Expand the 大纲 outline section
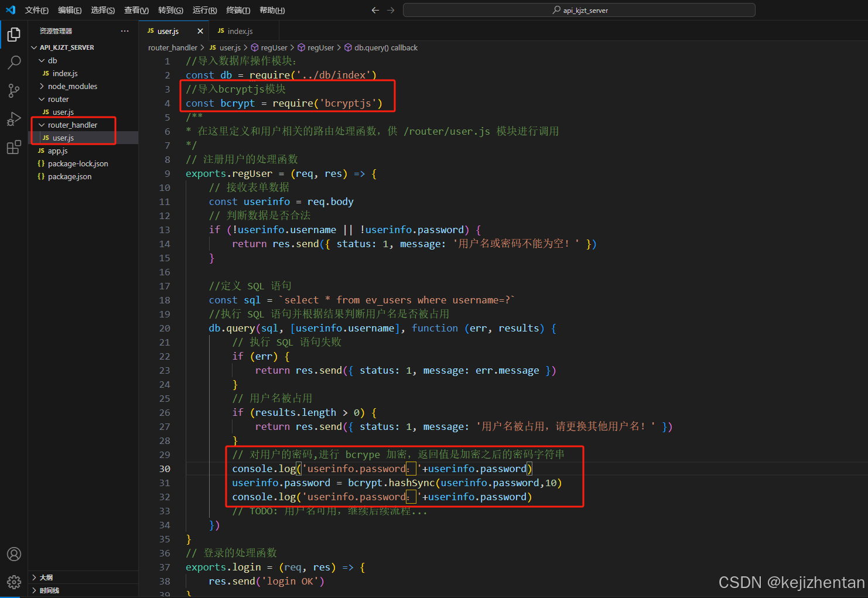The width and height of the screenshot is (868, 598). tap(83, 578)
